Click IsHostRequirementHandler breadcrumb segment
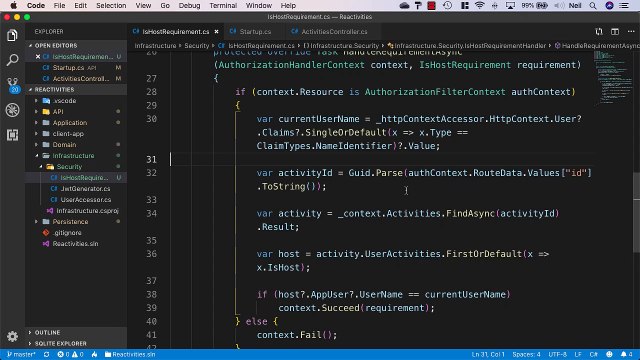The image size is (640, 360). click(x=466, y=46)
